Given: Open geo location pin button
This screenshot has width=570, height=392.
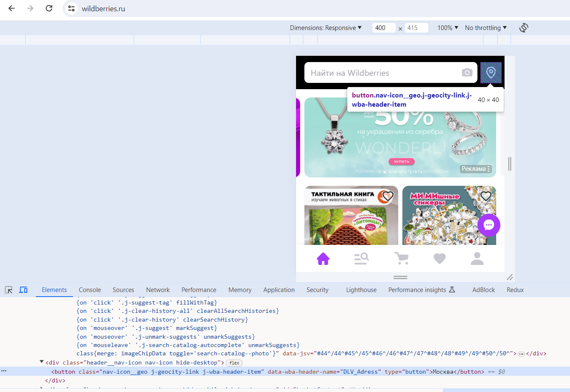Looking at the screenshot, I should pyautogui.click(x=491, y=72).
